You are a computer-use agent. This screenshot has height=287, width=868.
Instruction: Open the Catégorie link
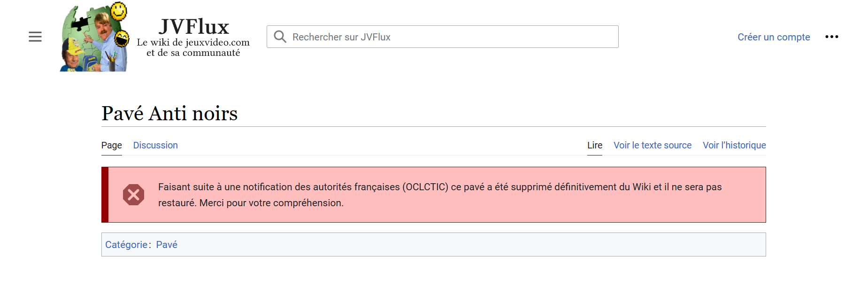pos(126,245)
